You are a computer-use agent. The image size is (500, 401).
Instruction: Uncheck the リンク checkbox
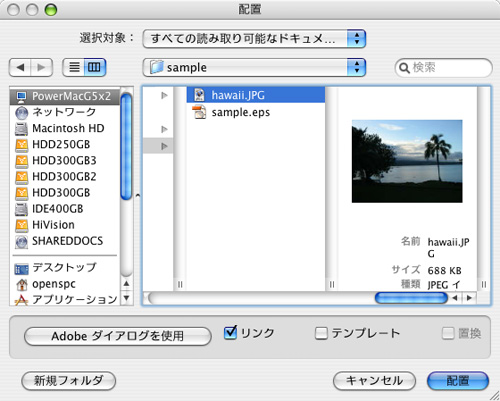tap(230, 332)
